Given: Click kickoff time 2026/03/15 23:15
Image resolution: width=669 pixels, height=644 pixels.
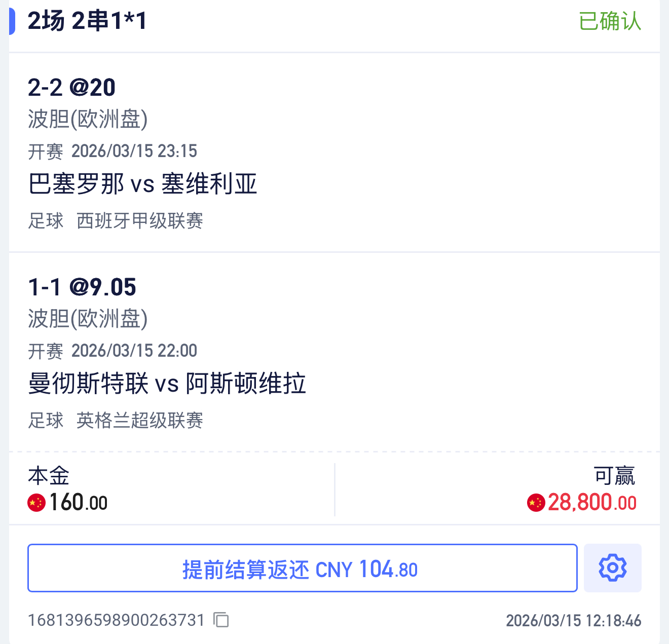Looking at the screenshot, I should pyautogui.click(x=134, y=151).
